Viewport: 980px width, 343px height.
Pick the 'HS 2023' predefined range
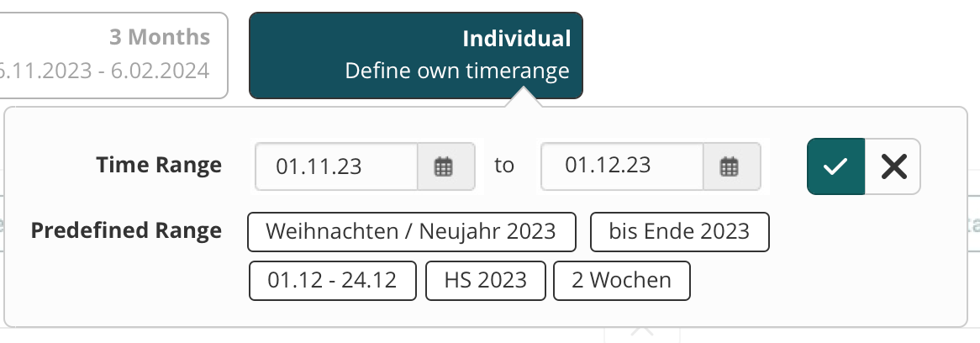486,280
